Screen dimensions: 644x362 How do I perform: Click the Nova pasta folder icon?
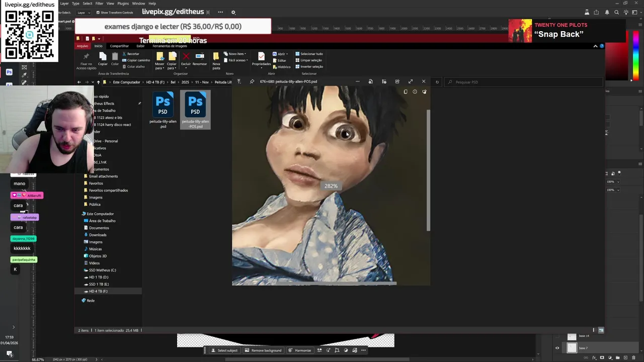[x=216, y=56]
